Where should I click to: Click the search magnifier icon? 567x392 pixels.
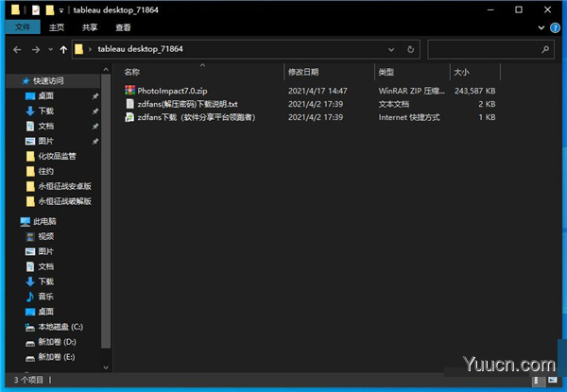(x=545, y=49)
